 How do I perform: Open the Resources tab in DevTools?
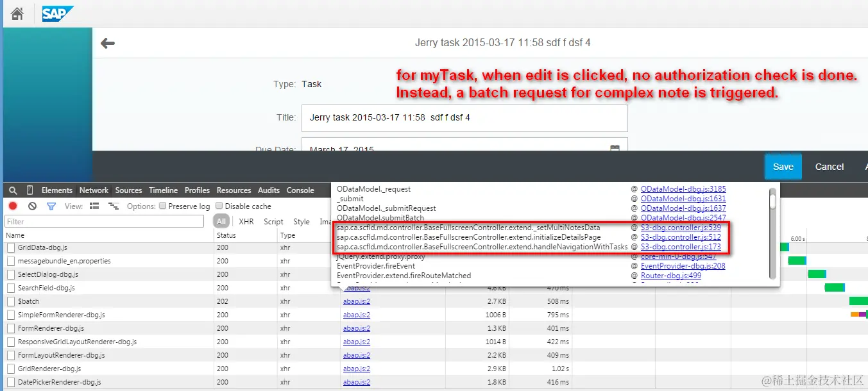(234, 190)
